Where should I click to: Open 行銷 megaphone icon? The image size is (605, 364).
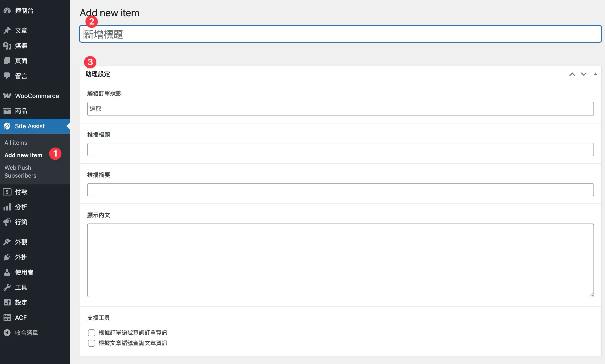coord(7,222)
